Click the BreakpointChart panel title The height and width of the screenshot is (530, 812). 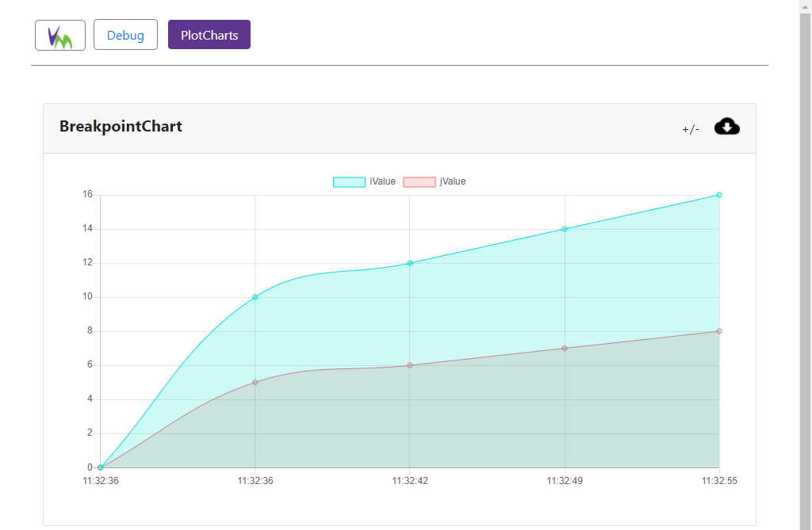pyautogui.click(x=121, y=127)
